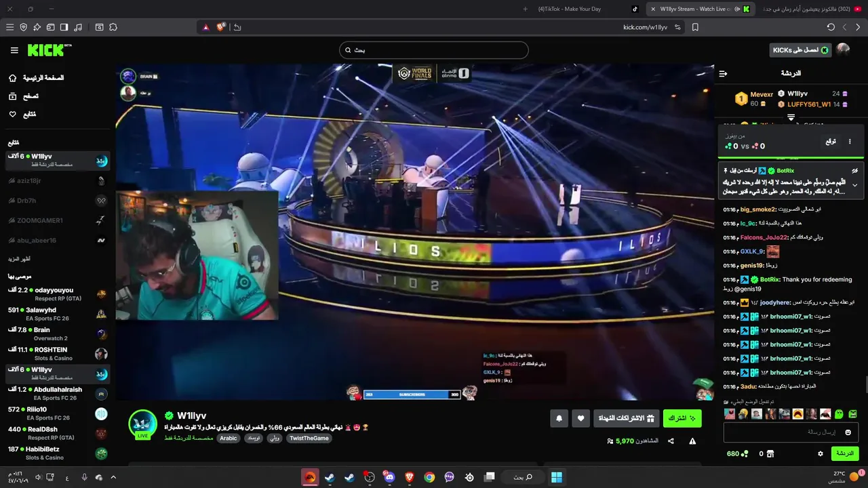Click the share icon below the stream
The width and height of the screenshot is (868, 488).
(671, 441)
